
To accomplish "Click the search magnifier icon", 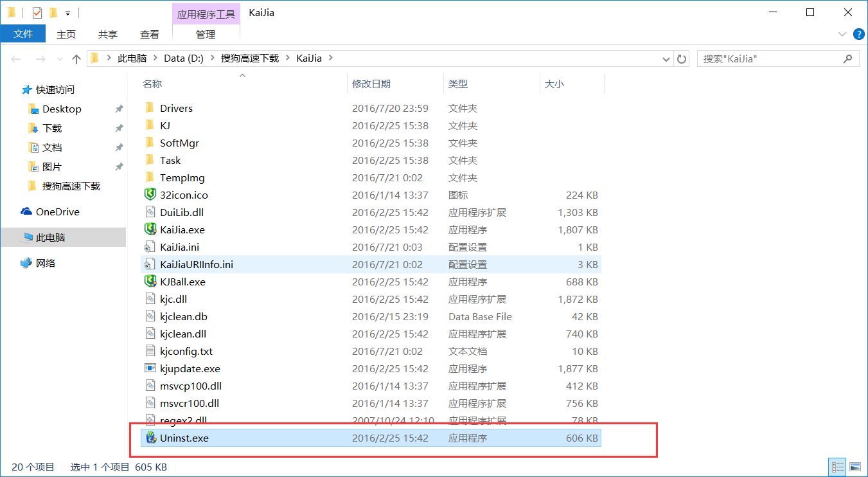I will [x=847, y=59].
